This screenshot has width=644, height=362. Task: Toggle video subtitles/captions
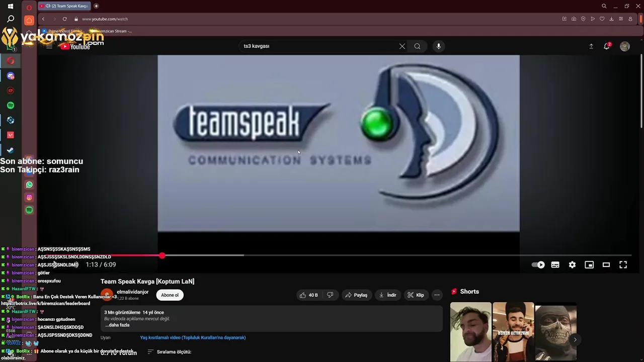555,265
